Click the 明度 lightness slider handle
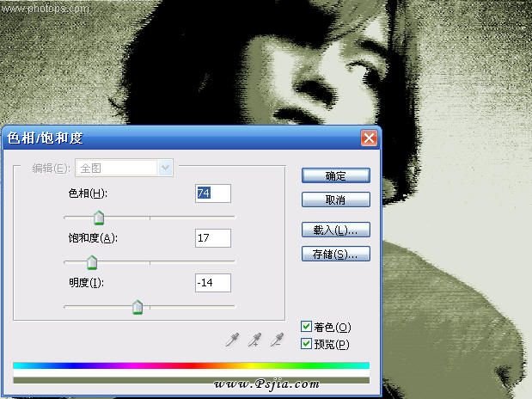The image size is (532, 399). [138, 307]
